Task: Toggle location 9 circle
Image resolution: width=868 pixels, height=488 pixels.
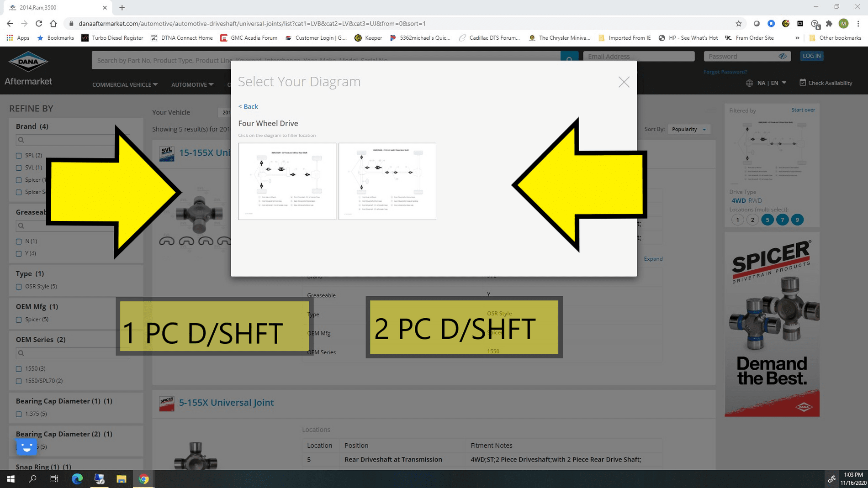Action: point(797,220)
